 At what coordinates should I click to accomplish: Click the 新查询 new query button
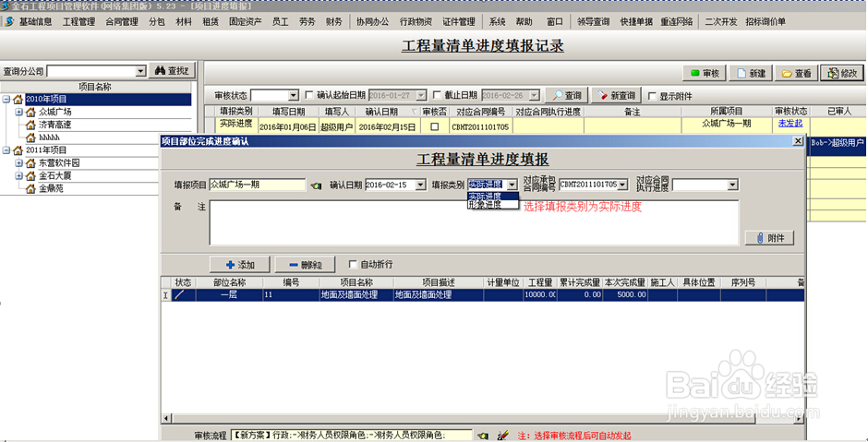pyautogui.click(x=616, y=95)
